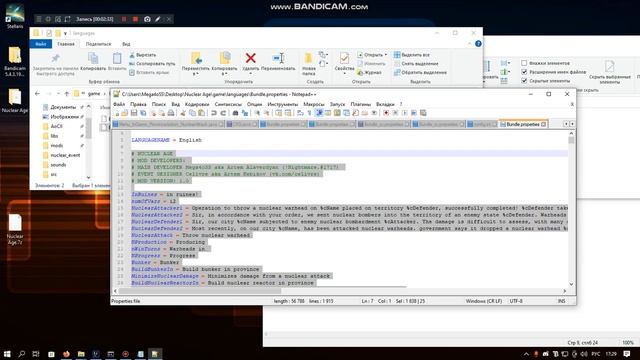The width and height of the screenshot is (640, 360).
Task: Switch to the Вид tab in front Explorer window
Action: coord(126,44)
